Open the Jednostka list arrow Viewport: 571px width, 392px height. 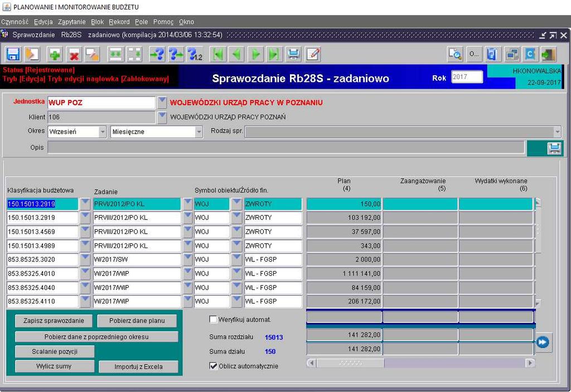tap(162, 101)
